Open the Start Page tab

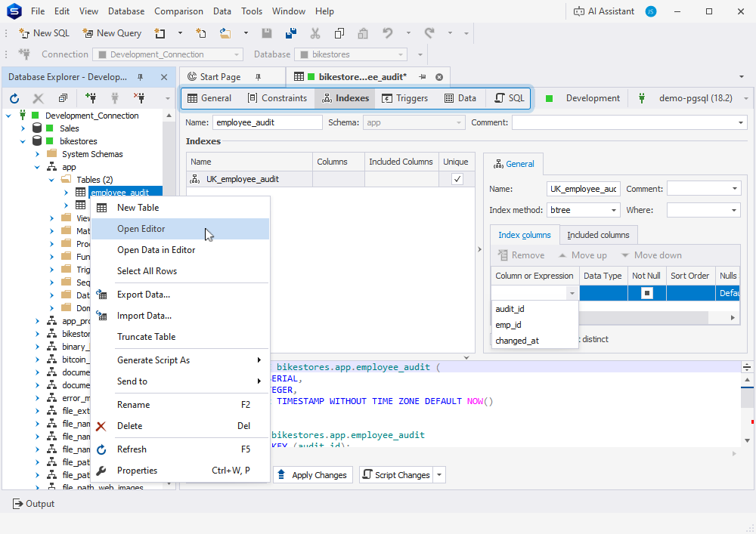tap(220, 77)
